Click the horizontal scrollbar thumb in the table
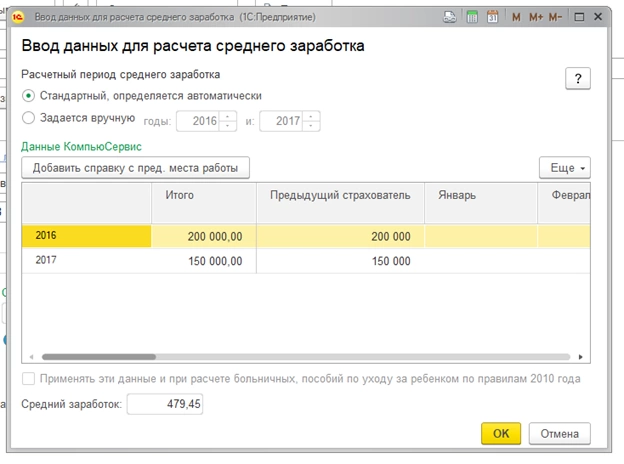 coord(99,357)
